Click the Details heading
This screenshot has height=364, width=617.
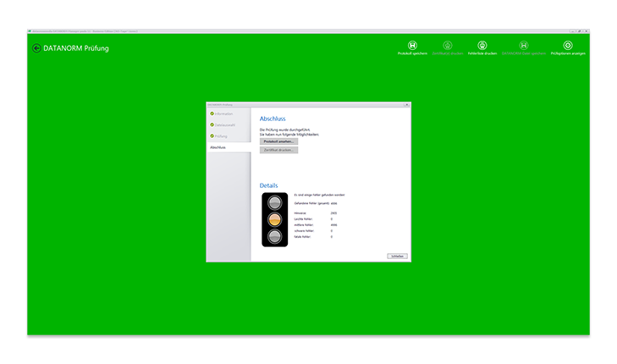pyautogui.click(x=268, y=185)
